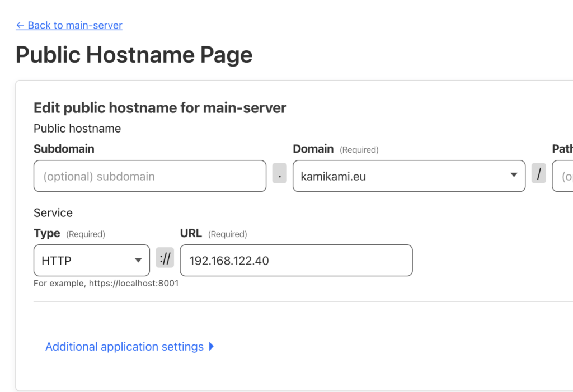573x392 pixels.
Task: Click the 'Public hostname' section label
Action: point(77,129)
